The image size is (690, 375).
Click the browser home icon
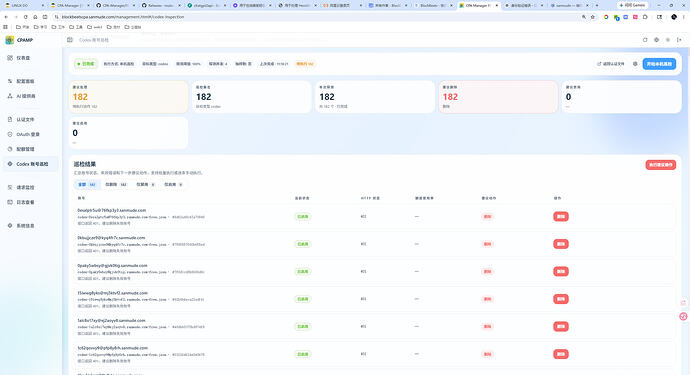tap(35, 17)
